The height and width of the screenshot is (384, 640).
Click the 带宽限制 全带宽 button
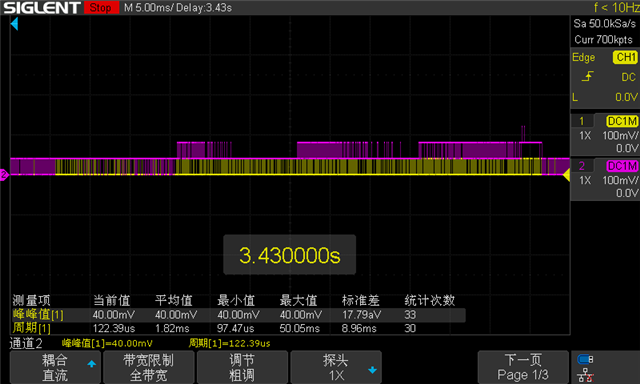[x=149, y=367]
